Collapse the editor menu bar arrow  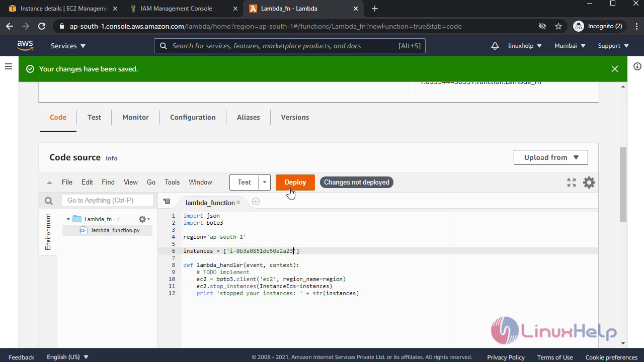[49, 183]
